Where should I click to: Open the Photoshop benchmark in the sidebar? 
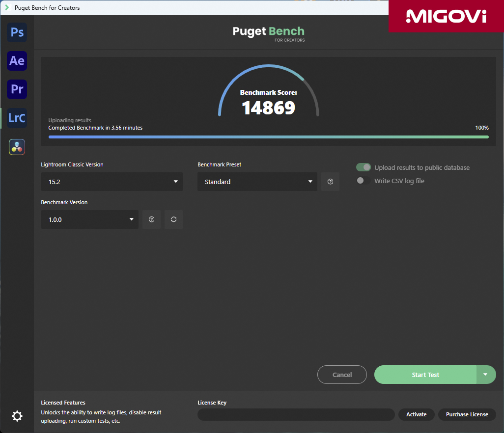coord(17,32)
